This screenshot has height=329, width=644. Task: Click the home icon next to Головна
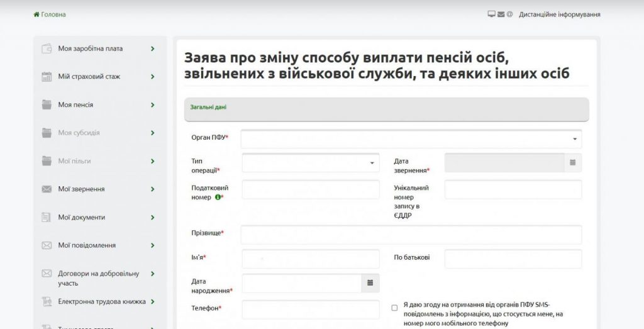point(36,14)
